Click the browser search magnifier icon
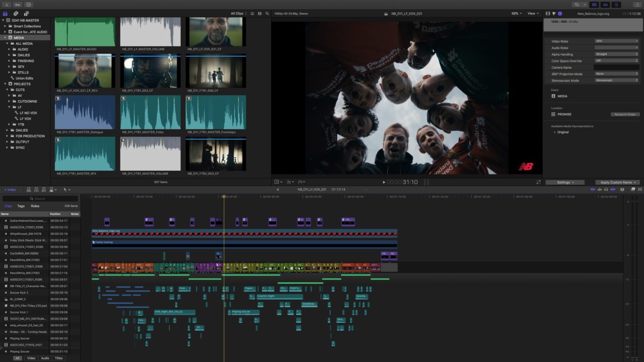Viewport: 644px width, 362px height. pyautogui.click(x=268, y=13)
